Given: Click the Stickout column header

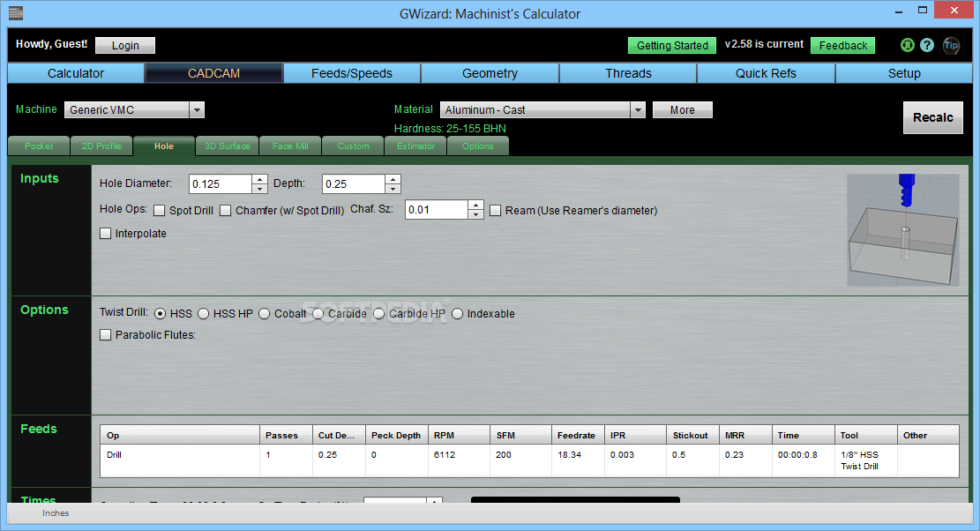Looking at the screenshot, I should [692, 436].
